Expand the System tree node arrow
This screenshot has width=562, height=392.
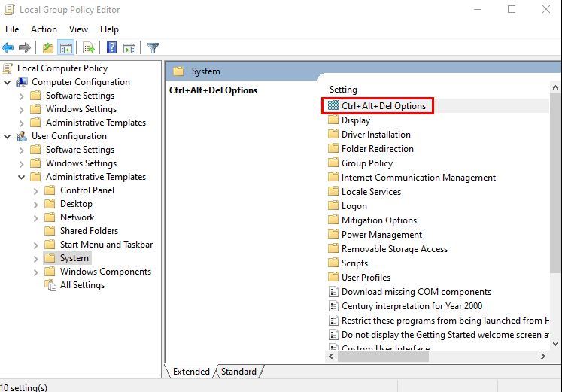pyautogui.click(x=36, y=259)
